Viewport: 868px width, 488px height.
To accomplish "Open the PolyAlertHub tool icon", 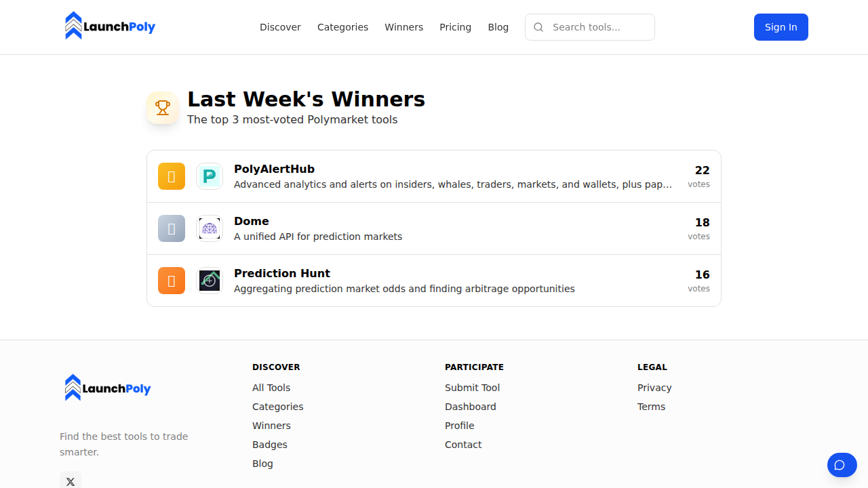I will [210, 176].
